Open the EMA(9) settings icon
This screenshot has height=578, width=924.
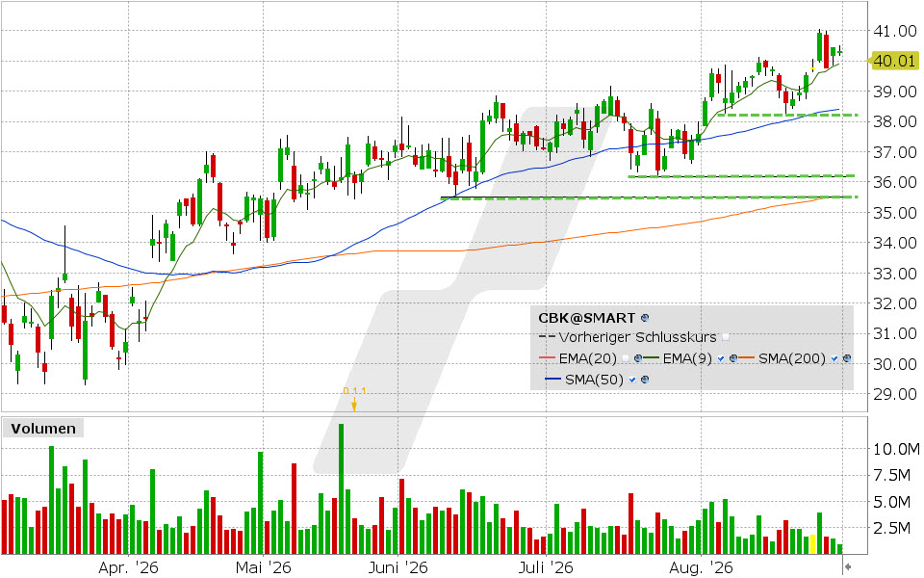click(733, 358)
